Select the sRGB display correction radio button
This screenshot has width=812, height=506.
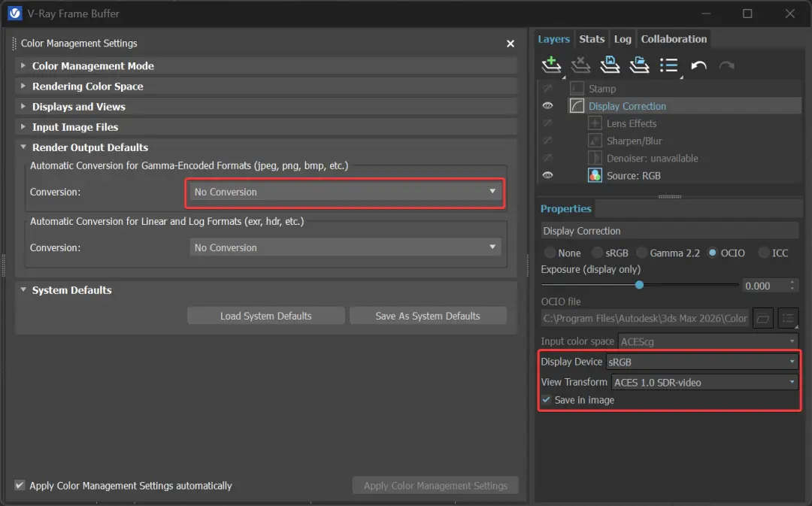tap(597, 253)
